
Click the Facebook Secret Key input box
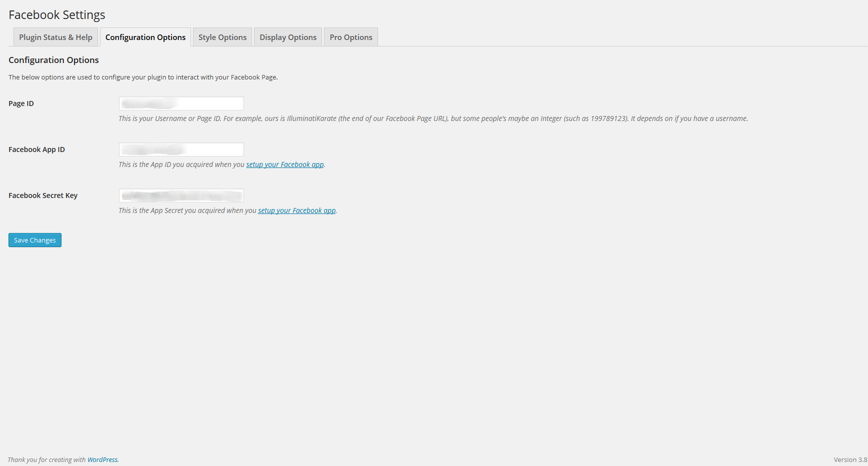(x=181, y=195)
